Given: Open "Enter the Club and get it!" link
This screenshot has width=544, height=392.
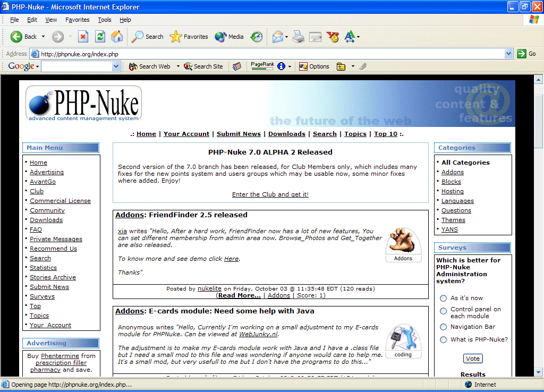Looking at the screenshot, I should click(x=270, y=194).
